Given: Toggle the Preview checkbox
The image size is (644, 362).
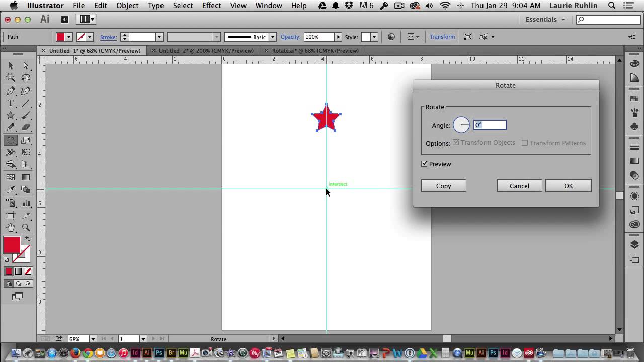Looking at the screenshot, I should (x=424, y=164).
